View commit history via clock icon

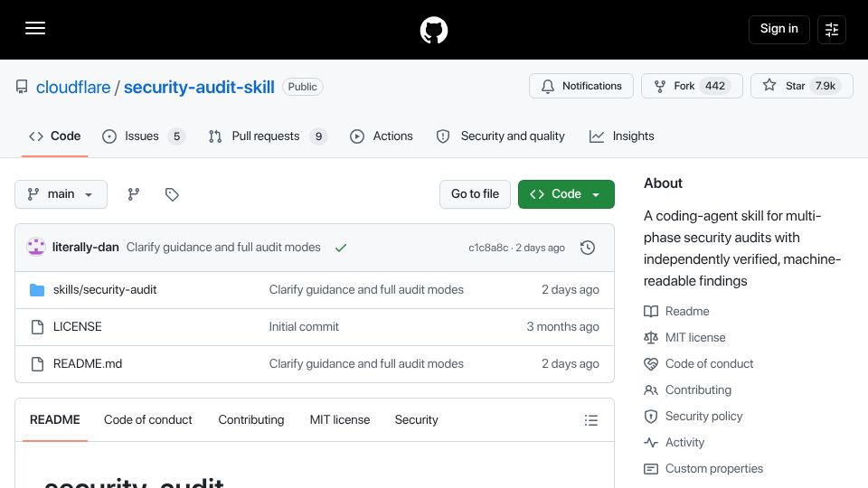pos(588,248)
